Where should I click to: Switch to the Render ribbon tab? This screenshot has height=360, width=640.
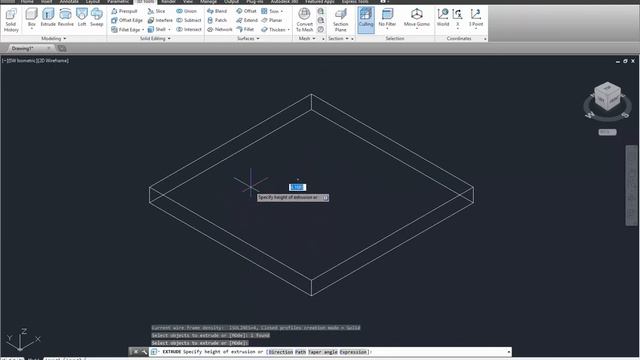(x=168, y=2)
